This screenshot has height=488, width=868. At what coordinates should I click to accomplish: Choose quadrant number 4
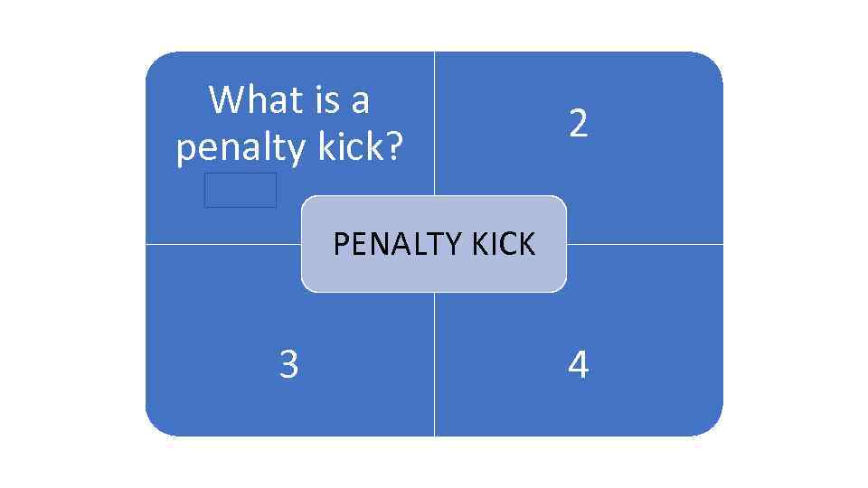pyautogui.click(x=579, y=365)
